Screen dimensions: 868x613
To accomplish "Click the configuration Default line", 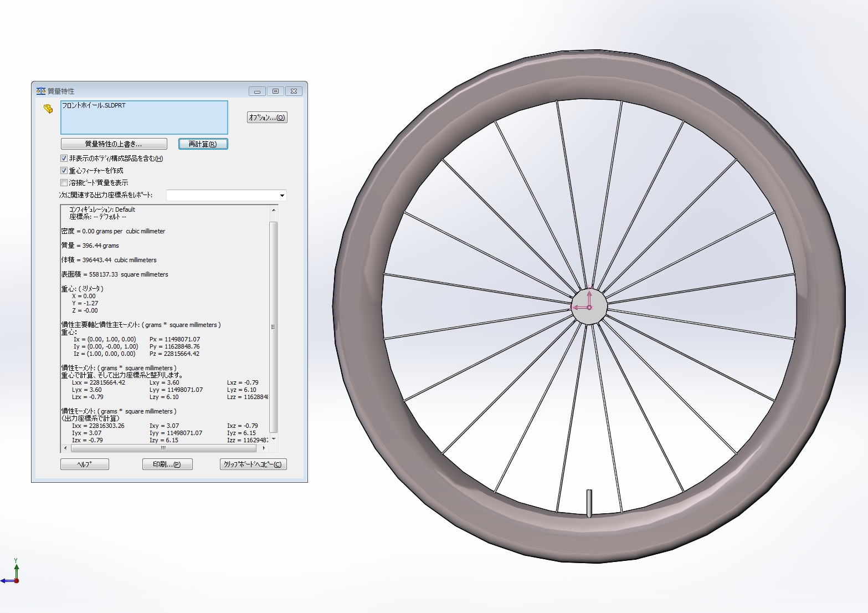I will pos(102,210).
